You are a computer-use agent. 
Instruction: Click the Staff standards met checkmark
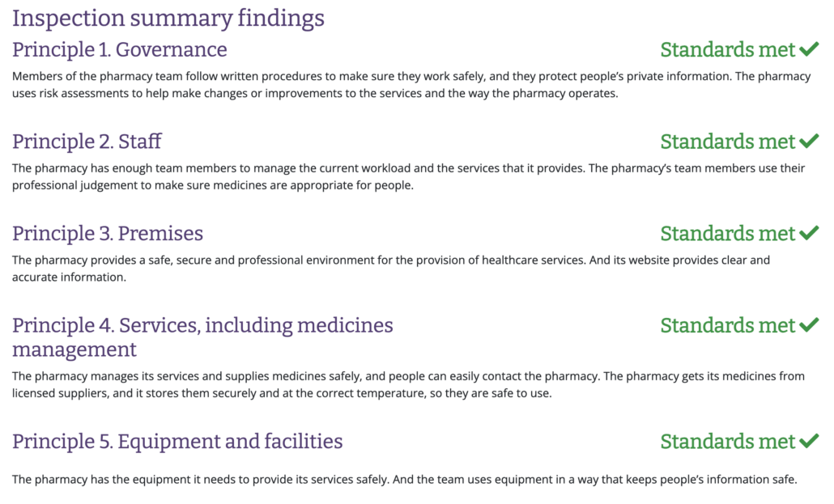tap(809, 142)
